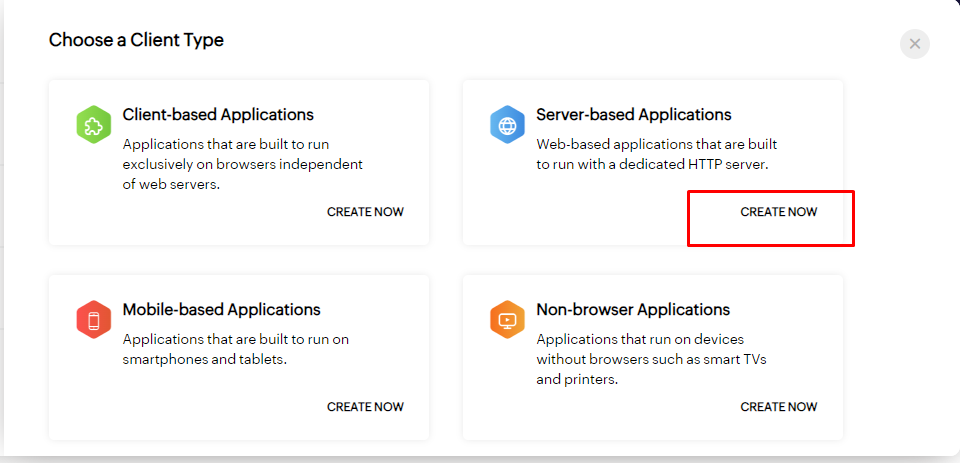Click the red smartphone Mobile-based Applications icon
960x463 pixels.
pyautogui.click(x=93, y=320)
